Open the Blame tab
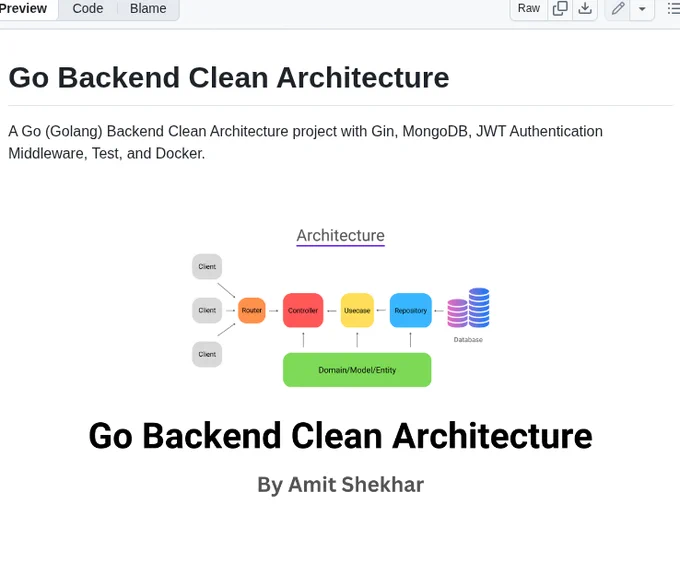680x575 pixels. 148,9
